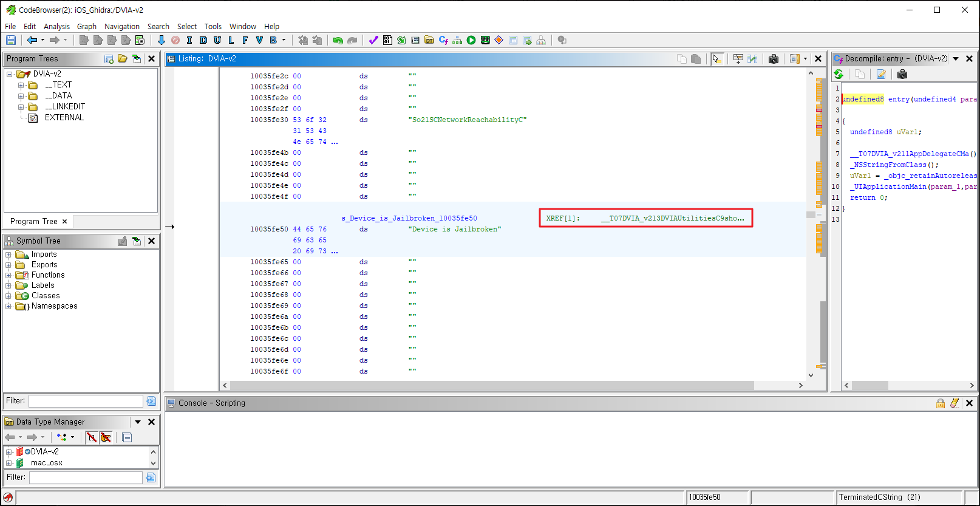Screen dimensions: 980x506
Task: Collapse all Data Type Manager nodes
Action: (127, 437)
